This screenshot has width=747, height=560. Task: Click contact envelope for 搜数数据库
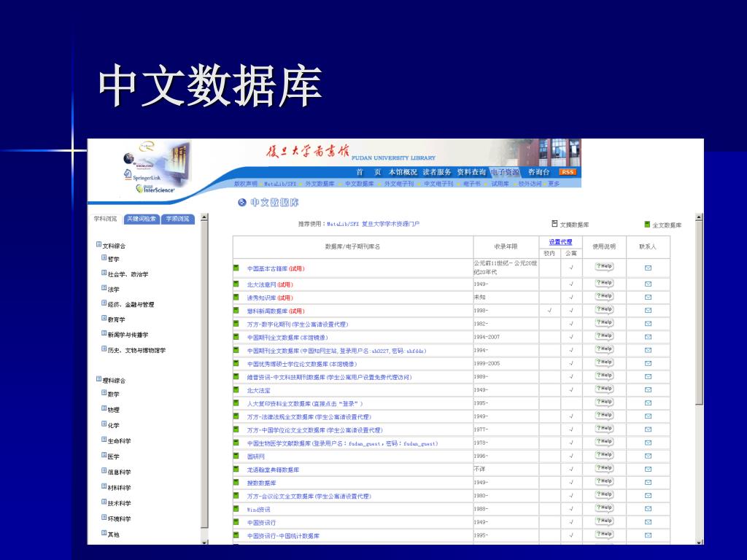[x=648, y=483]
